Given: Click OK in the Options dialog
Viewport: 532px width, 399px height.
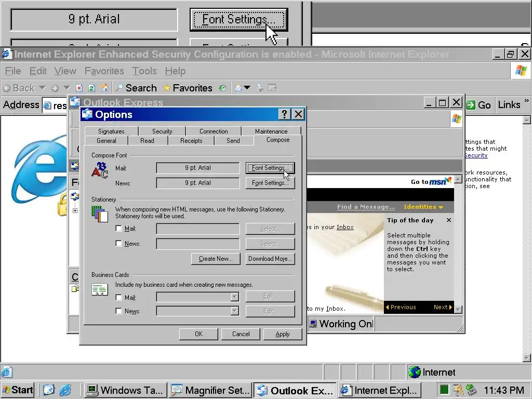Looking at the screenshot, I should 198,334.
